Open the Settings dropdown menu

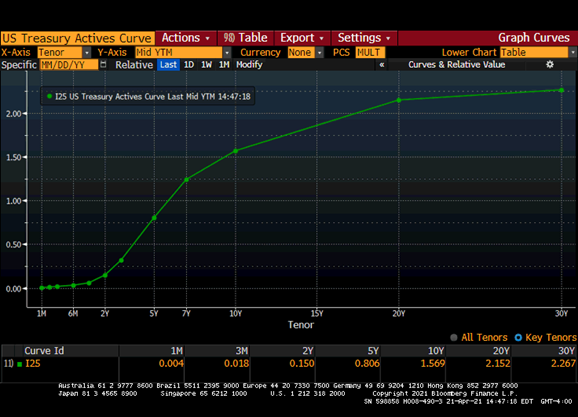364,38
